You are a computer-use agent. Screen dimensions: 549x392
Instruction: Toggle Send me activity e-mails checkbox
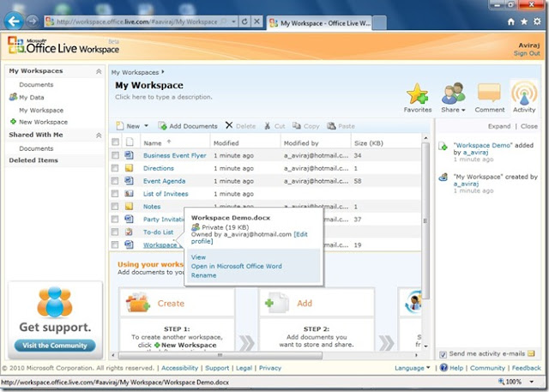click(x=443, y=353)
